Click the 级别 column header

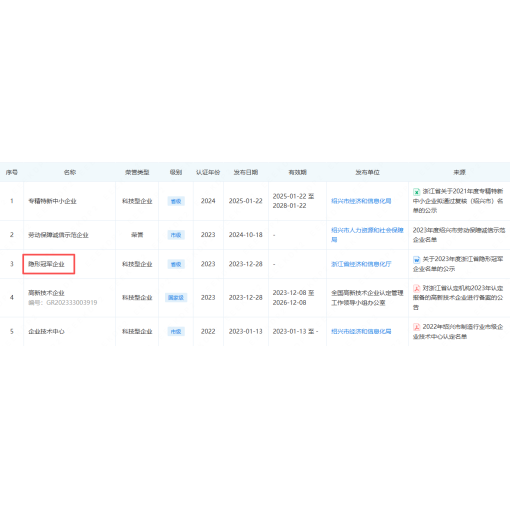click(x=176, y=172)
